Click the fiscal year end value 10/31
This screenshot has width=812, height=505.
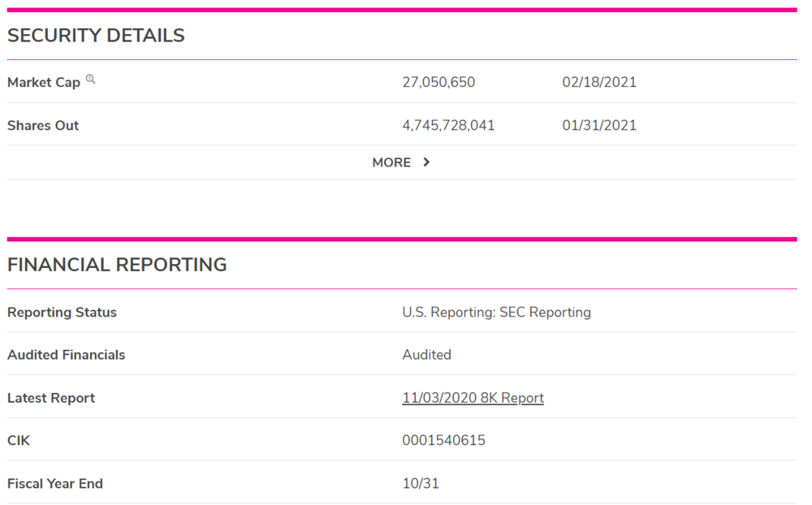pyautogui.click(x=421, y=484)
